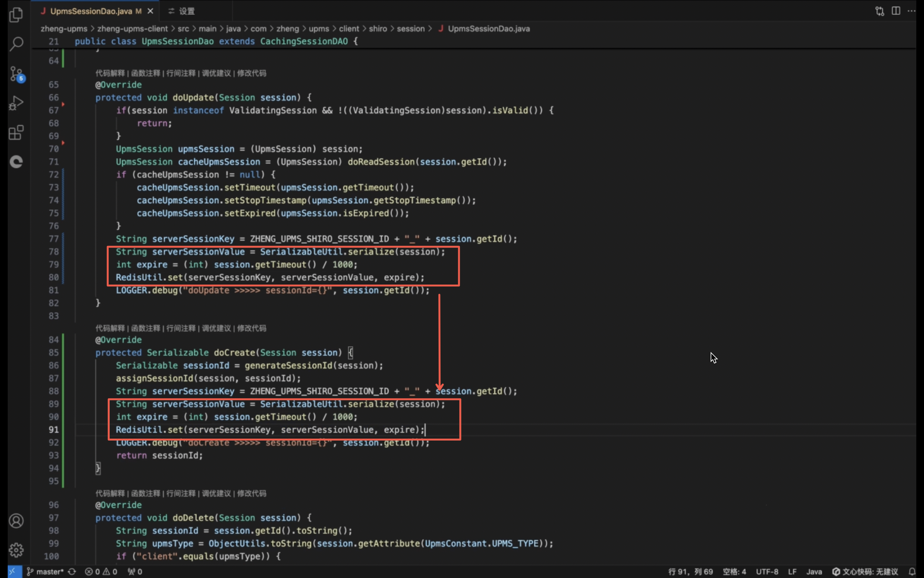
Task: Click 修改代码 code lens above doCreate
Action: [x=252, y=328]
